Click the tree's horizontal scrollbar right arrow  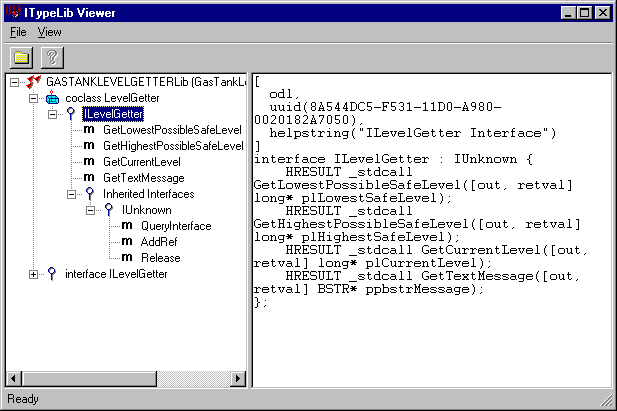(238, 379)
